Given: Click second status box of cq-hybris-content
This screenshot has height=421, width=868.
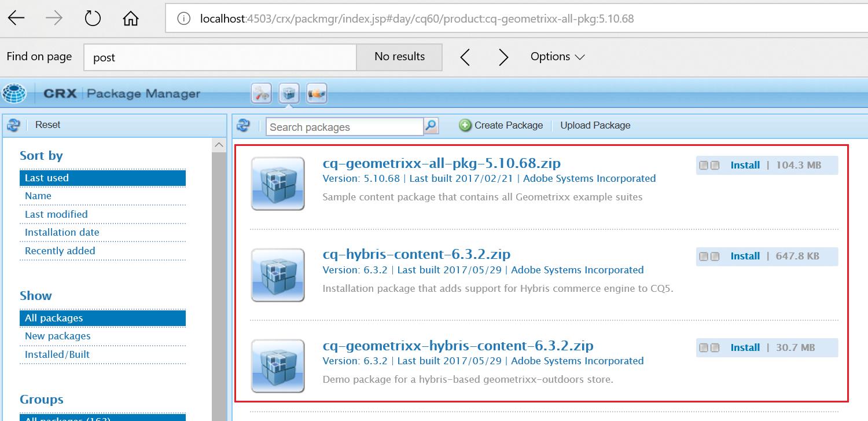Looking at the screenshot, I should coord(715,256).
